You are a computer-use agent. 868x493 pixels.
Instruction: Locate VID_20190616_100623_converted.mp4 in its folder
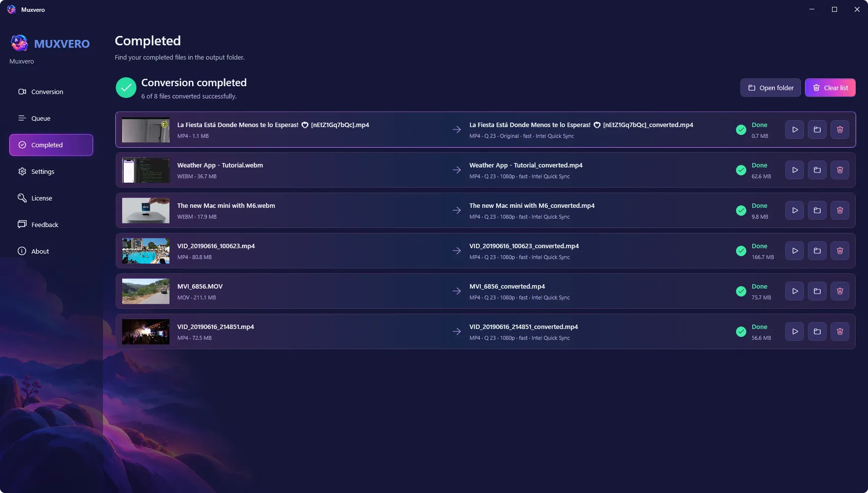coord(817,251)
